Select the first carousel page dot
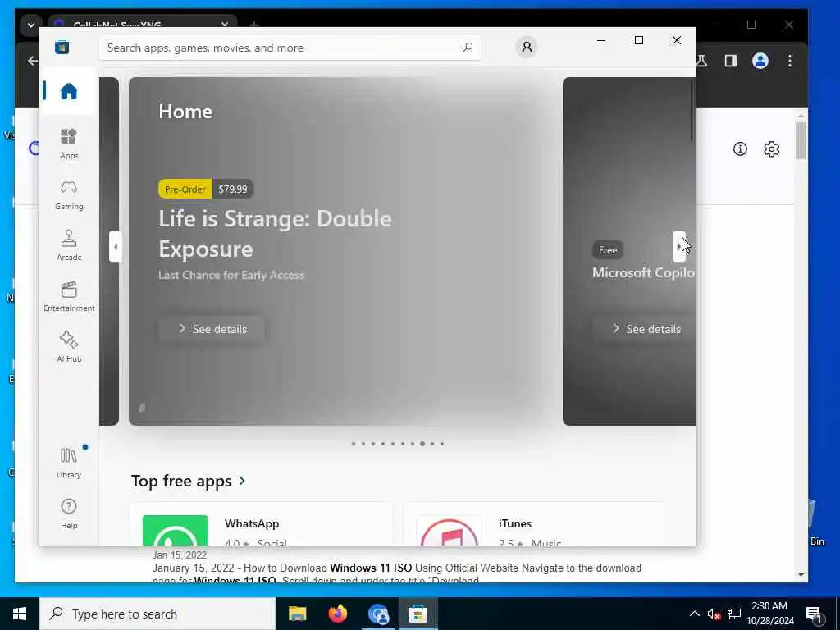 pyautogui.click(x=353, y=444)
